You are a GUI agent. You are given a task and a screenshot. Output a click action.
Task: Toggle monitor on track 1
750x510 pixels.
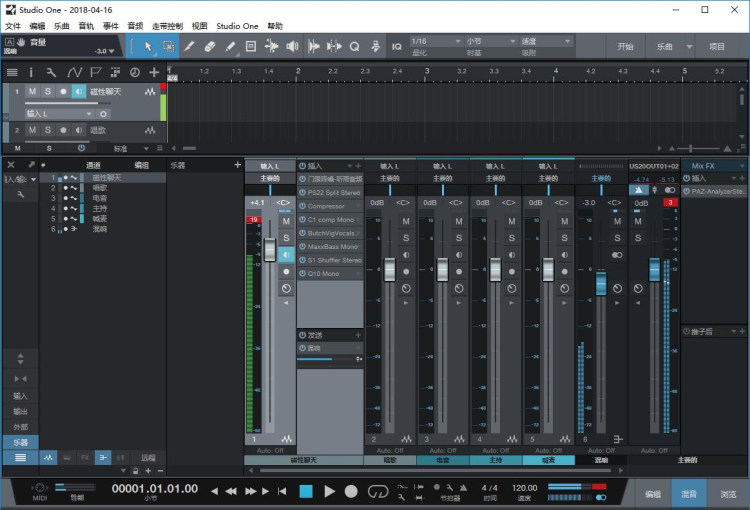(x=78, y=91)
